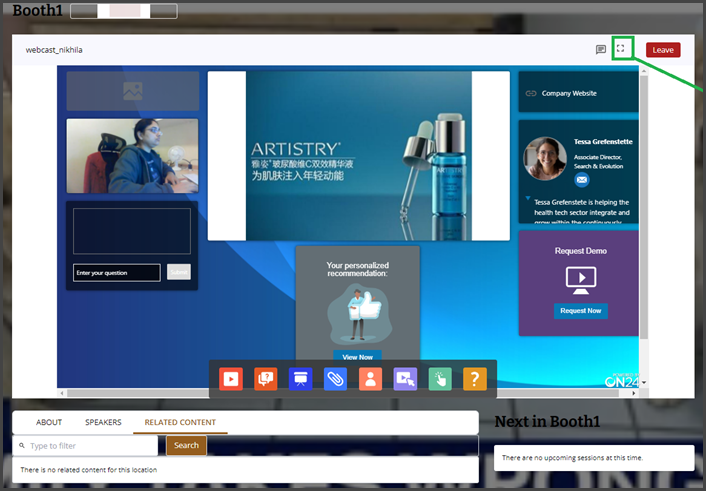
Task: Click the Request Demo monitor play icon
Action: pos(581,280)
